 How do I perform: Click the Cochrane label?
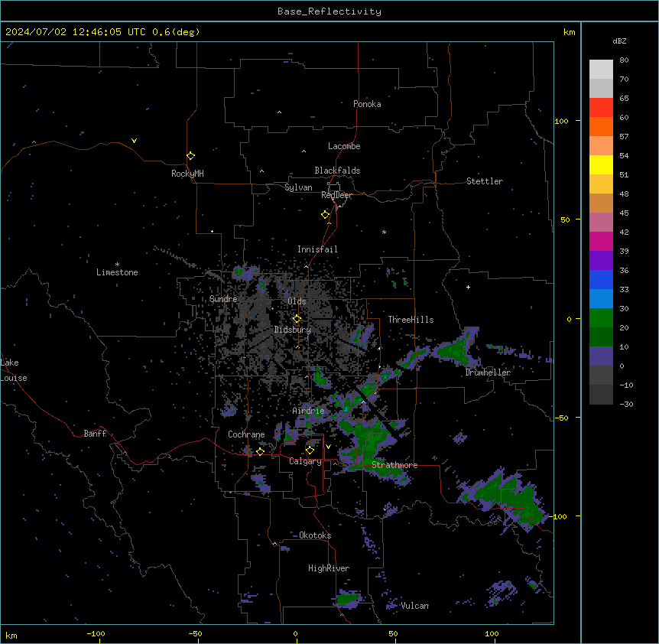pyautogui.click(x=246, y=434)
